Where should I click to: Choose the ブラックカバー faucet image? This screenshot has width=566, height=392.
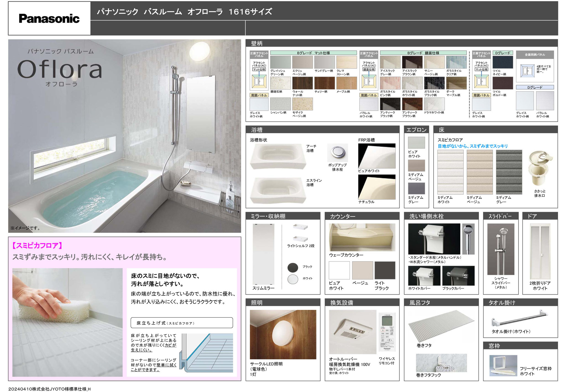(x=458, y=276)
